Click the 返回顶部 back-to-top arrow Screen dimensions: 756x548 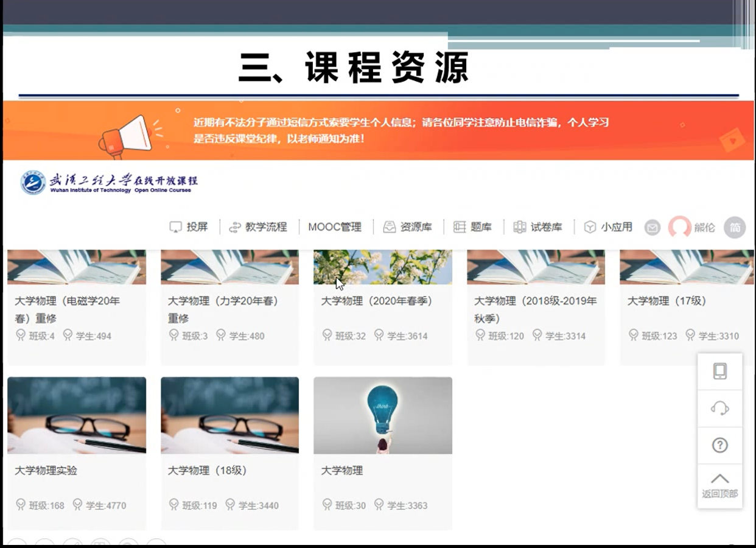720,479
